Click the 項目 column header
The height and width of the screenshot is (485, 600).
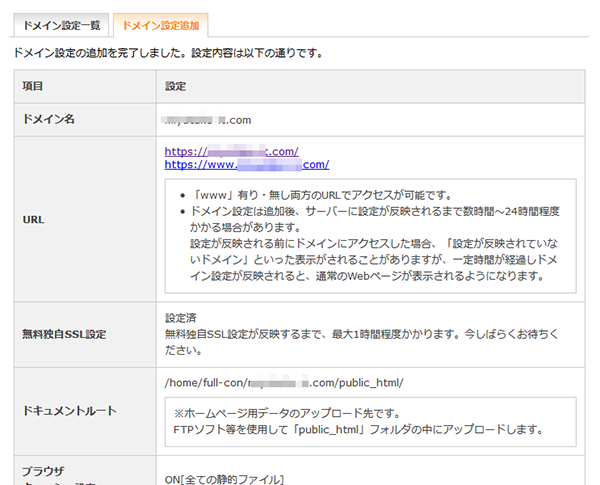pyautogui.click(x=33, y=87)
